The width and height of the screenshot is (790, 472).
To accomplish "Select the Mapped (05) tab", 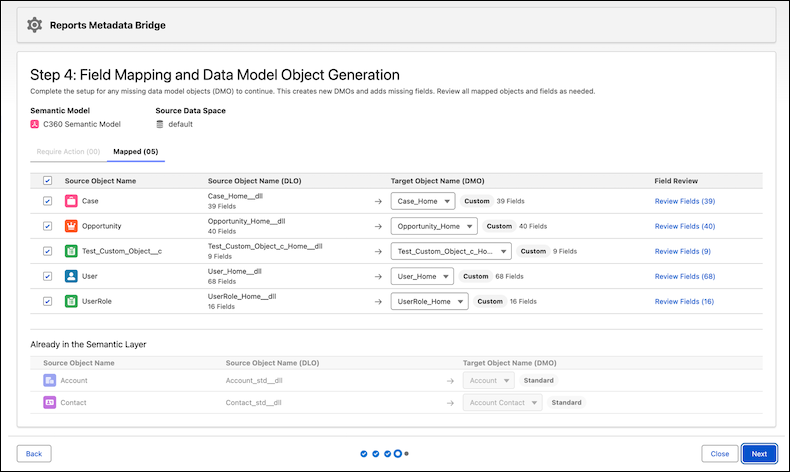I will click(136, 151).
